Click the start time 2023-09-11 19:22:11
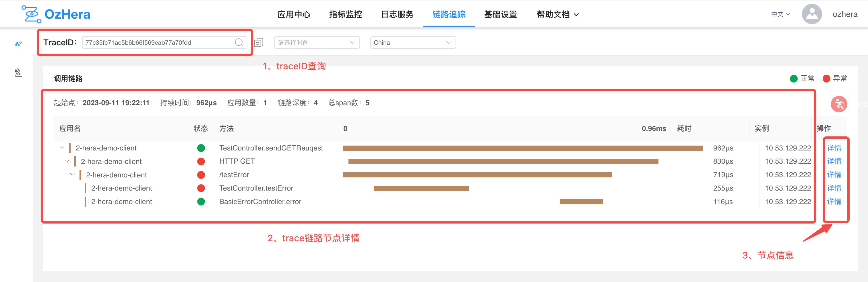Viewport: 868px width, 282px height. click(x=116, y=103)
